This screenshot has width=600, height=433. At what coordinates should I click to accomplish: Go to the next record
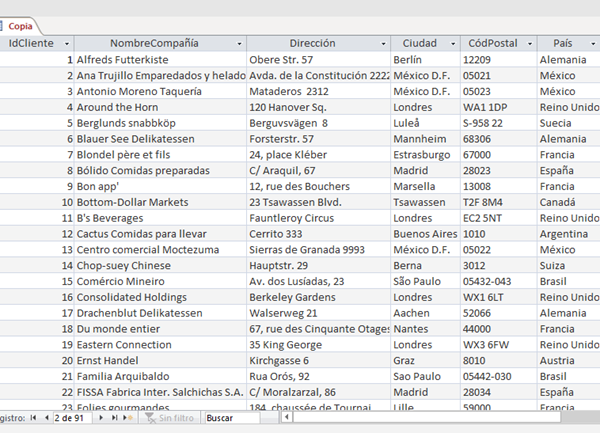click(102, 417)
